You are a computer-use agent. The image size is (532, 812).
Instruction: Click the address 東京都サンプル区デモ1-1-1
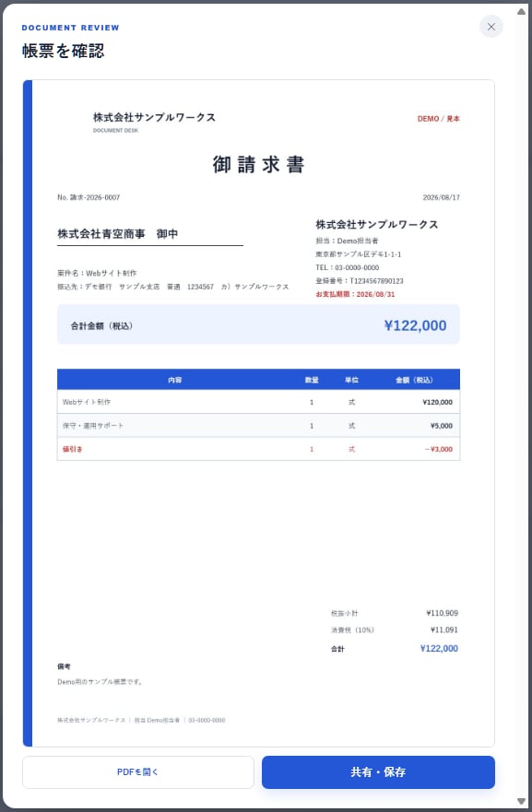[359, 254]
